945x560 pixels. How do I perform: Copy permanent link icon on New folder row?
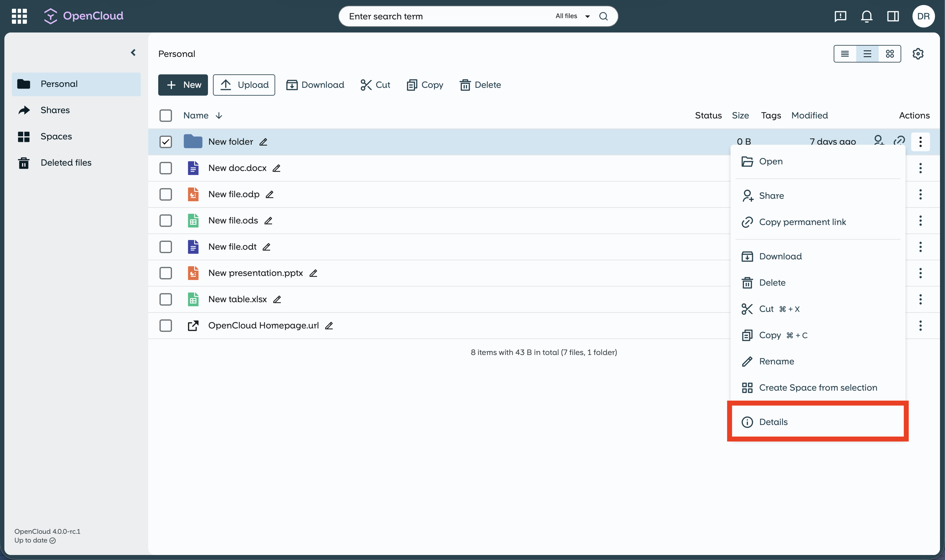tap(900, 141)
